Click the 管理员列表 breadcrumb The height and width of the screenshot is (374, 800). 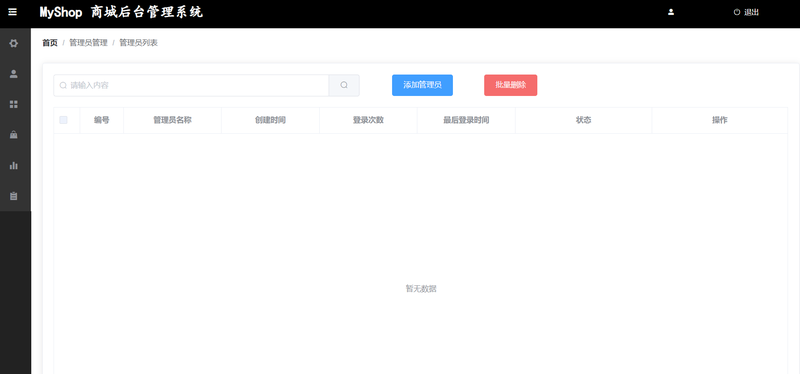pyautogui.click(x=139, y=43)
